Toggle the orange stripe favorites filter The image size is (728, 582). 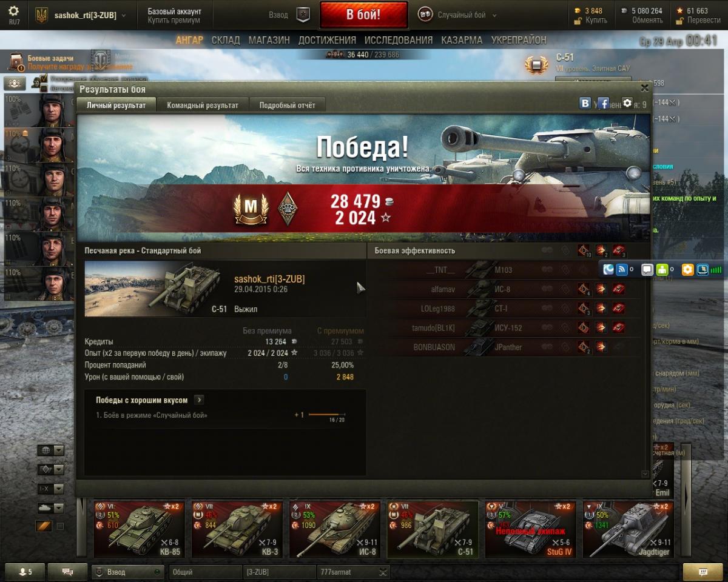coord(44,526)
